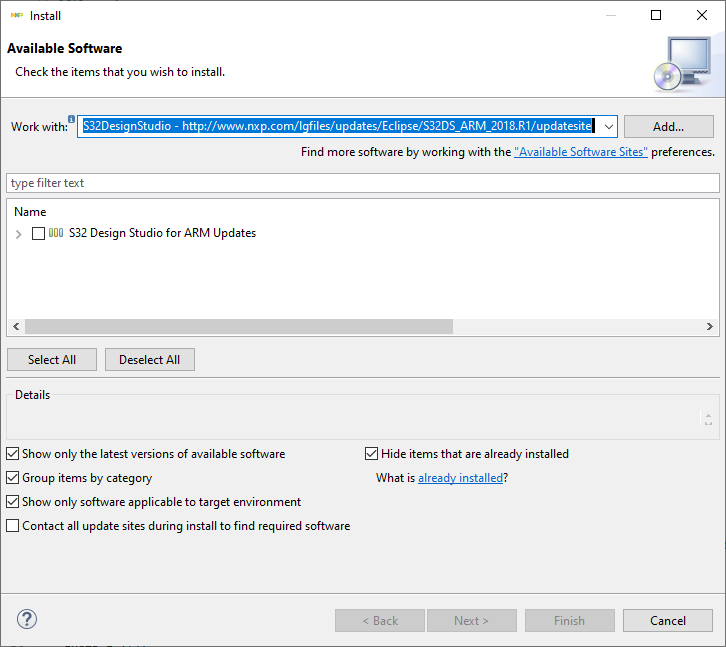Click the help question mark icon

[27, 619]
